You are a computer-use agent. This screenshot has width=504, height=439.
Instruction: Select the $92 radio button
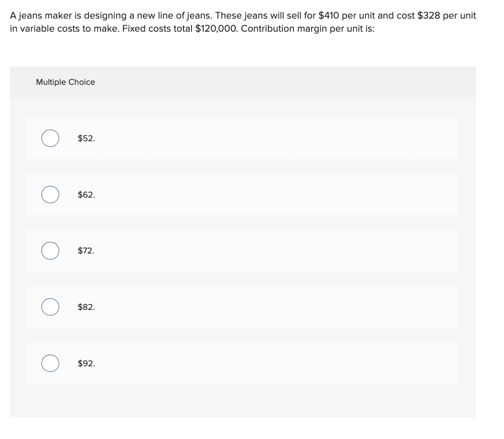point(50,363)
